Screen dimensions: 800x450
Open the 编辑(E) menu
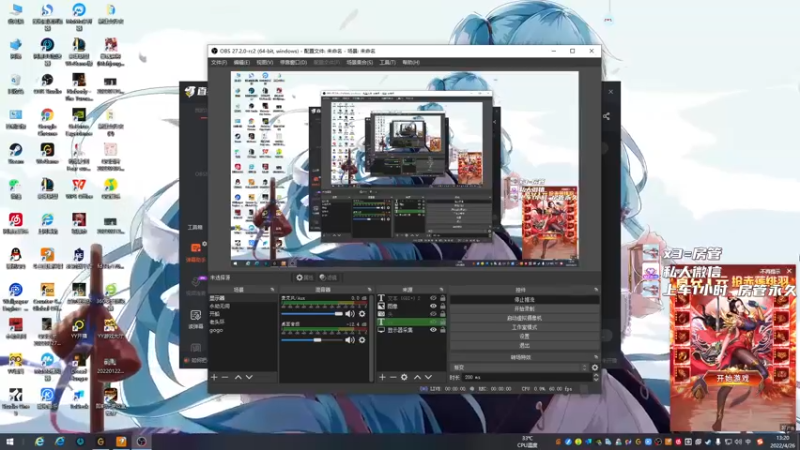[241, 62]
